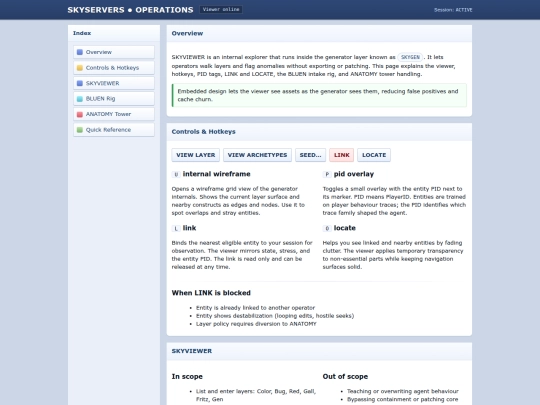540x405 pixels.
Task: Click the Index sidebar heading
Action: point(82,33)
